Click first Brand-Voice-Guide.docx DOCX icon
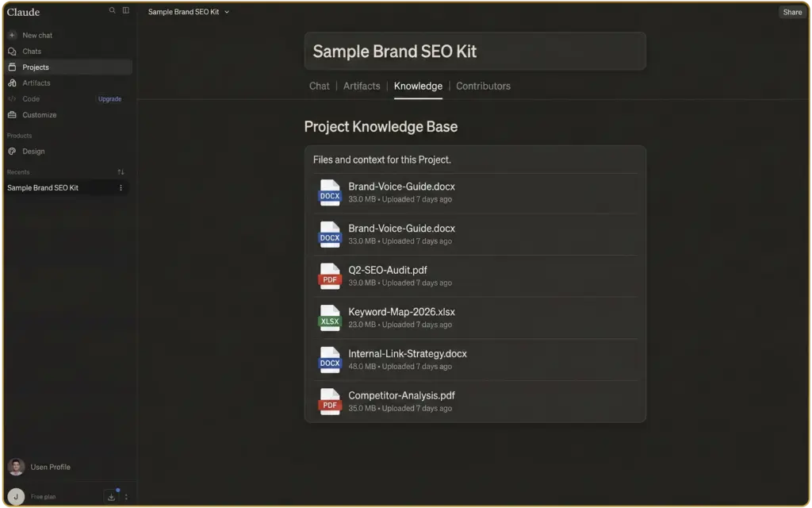 pos(329,192)
